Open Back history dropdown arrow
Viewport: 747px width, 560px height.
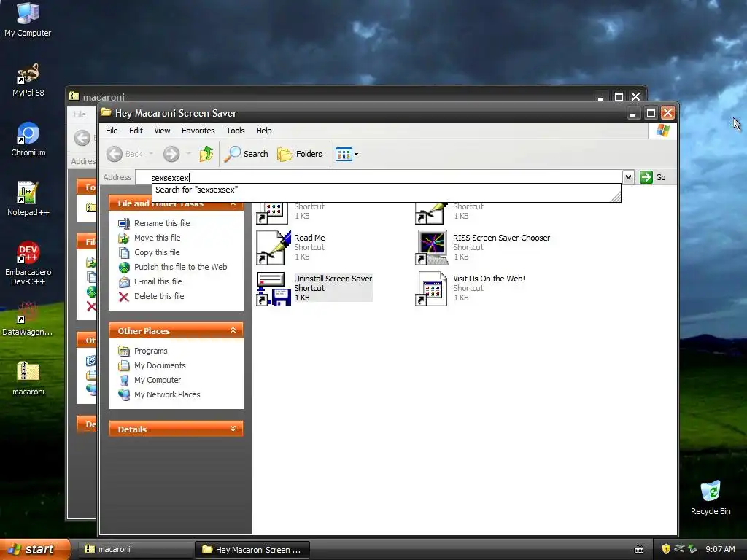tap(151, 153)
